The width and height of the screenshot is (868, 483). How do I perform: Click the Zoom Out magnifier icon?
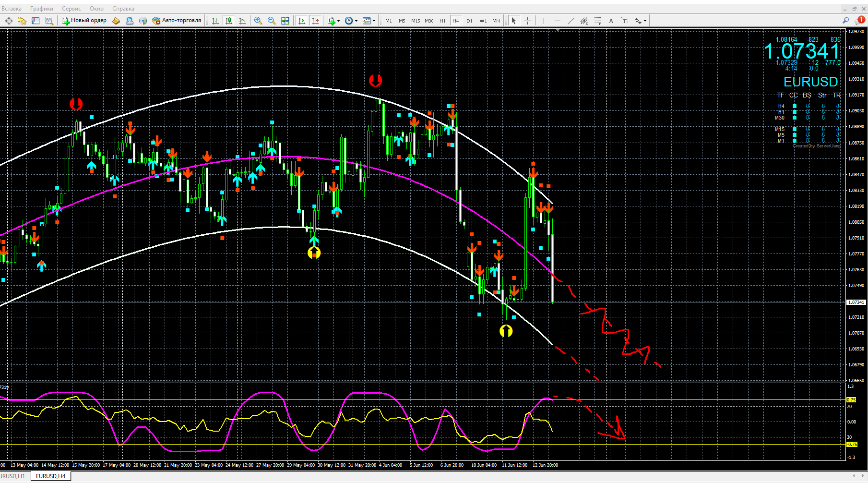pos(272,21)
